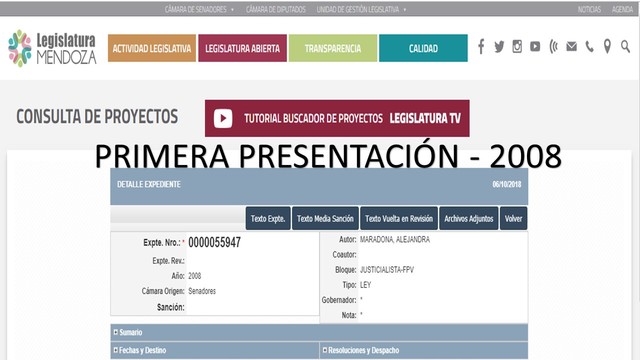640x360 pixels.
Task: Click the Texto Media Sanción button
Action: (325, 218)
